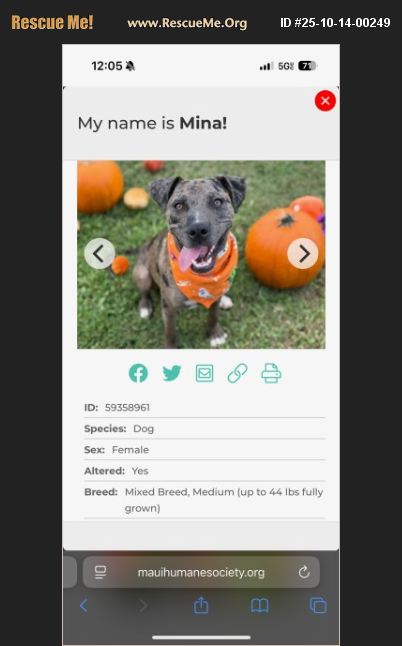Copy link with the chain icon

coord(237,373)
